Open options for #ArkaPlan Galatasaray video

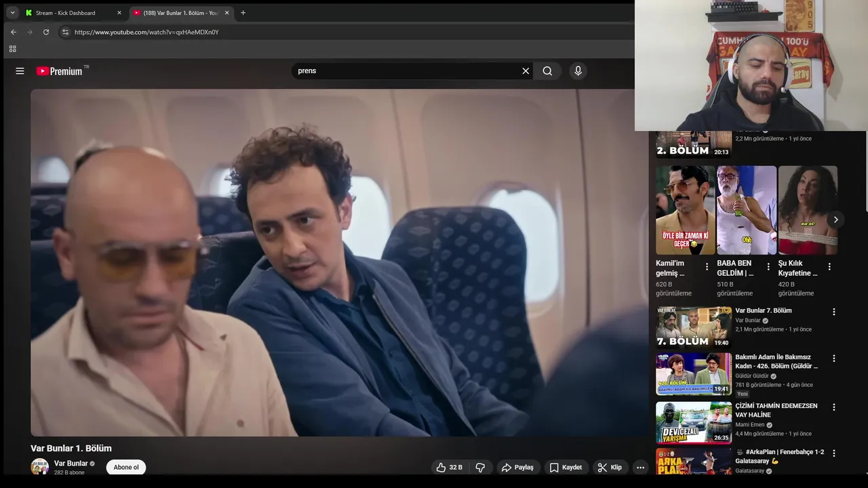(x=834, y=453)
